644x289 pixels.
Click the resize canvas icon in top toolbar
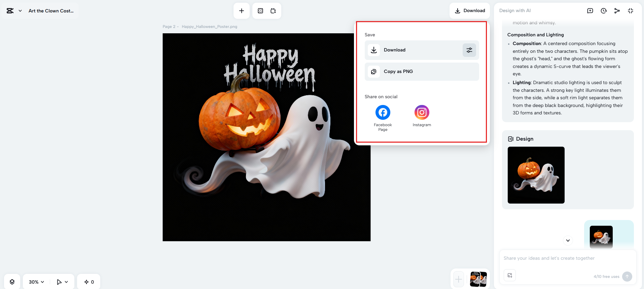tap(273, 11)
